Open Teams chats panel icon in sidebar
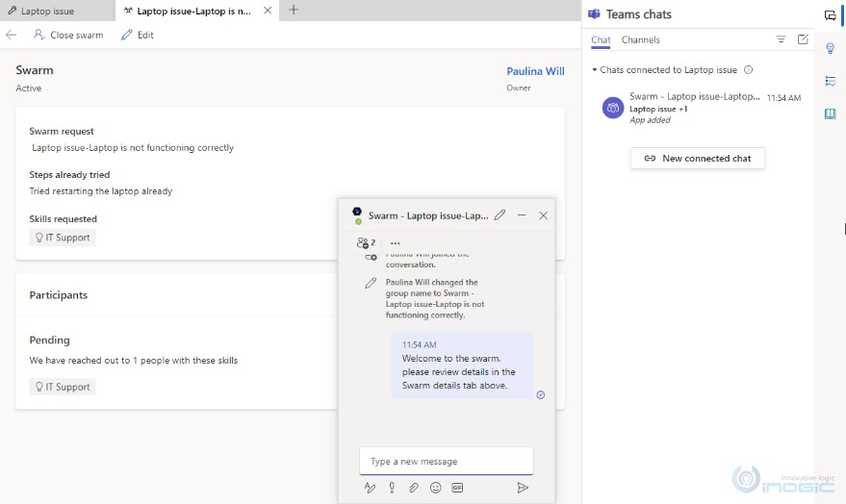The image size is (846, 504). point(830,15)
